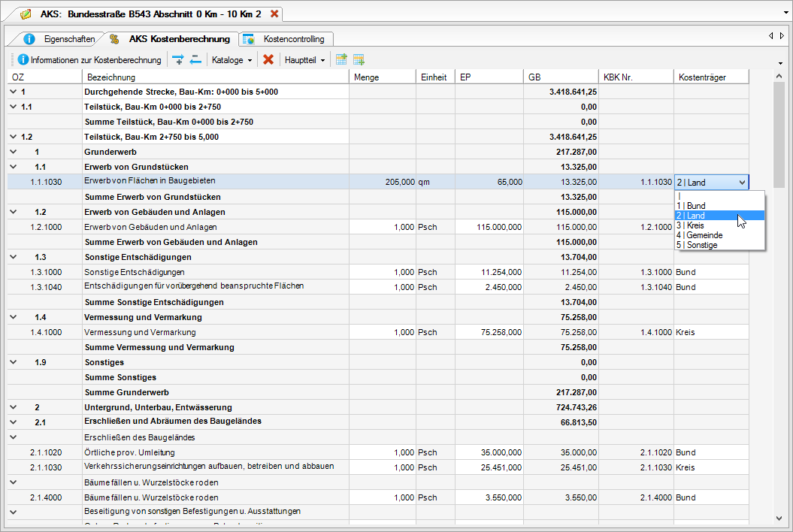Collapse Untergrund, Unterbau, Entwässerung group
793x532 pixels.
13,407
